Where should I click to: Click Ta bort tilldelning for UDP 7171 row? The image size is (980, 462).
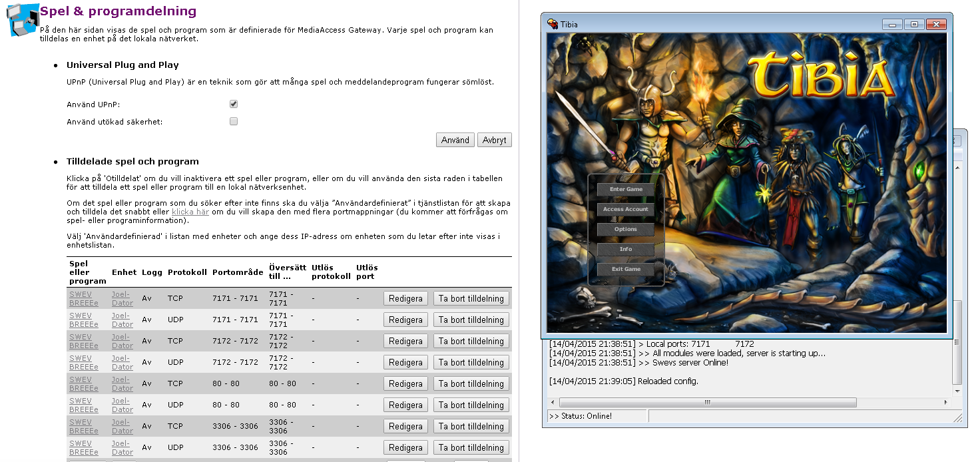click(x=471, y=320)
